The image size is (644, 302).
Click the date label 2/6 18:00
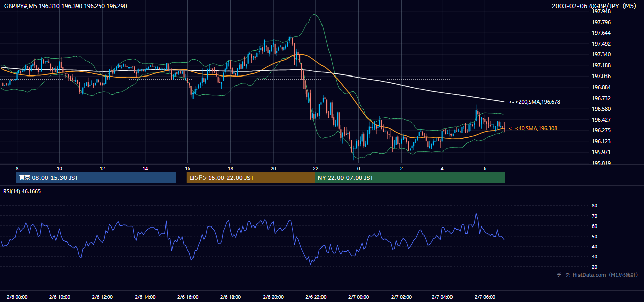coord(230,297)
